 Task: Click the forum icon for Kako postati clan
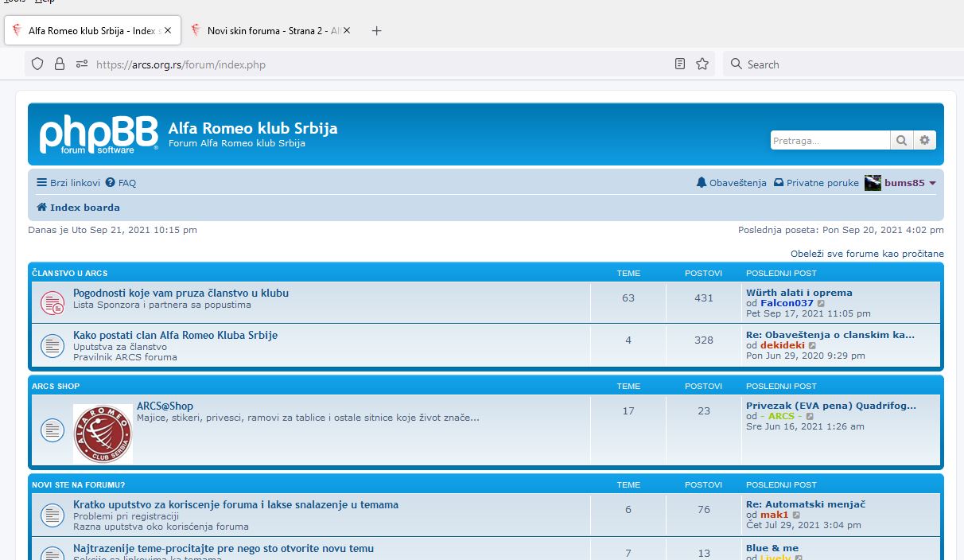[52, 345]
